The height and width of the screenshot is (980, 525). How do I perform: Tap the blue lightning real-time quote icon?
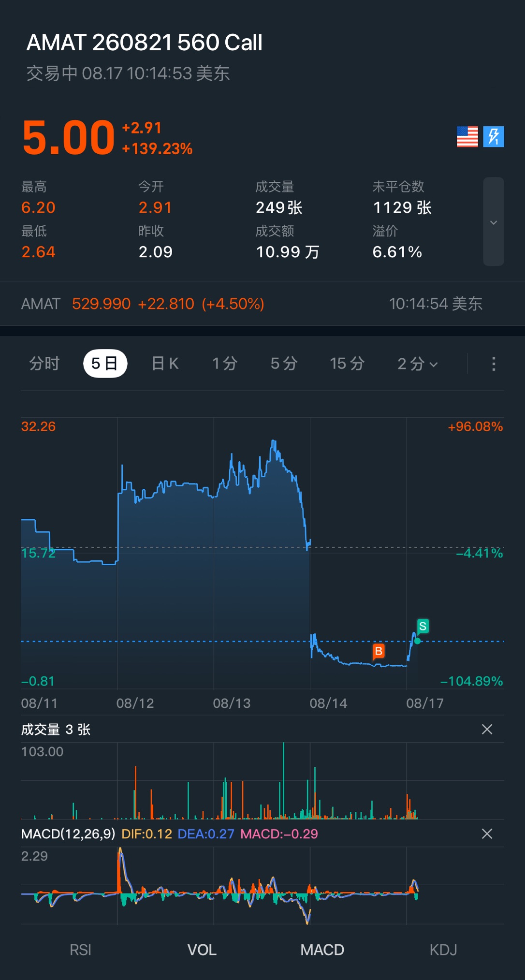[x=494, y=137]
